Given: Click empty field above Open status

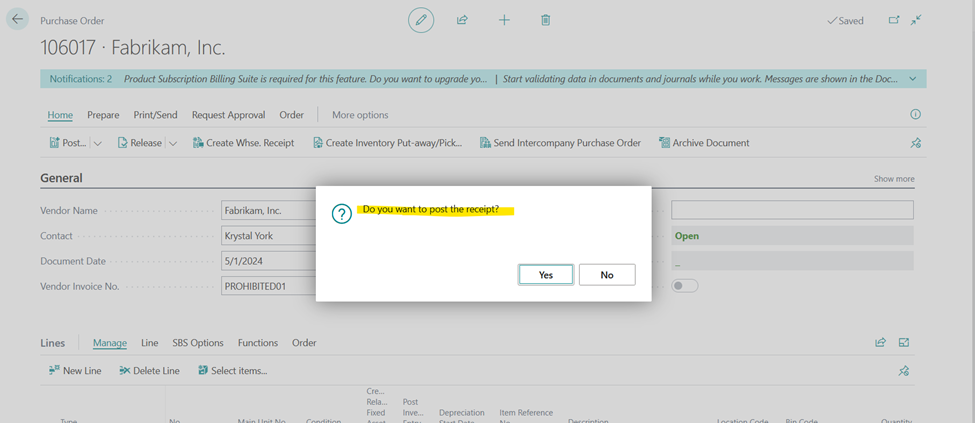Looking at the screenshot, I should pyautogui.click(x=792, y=210).
